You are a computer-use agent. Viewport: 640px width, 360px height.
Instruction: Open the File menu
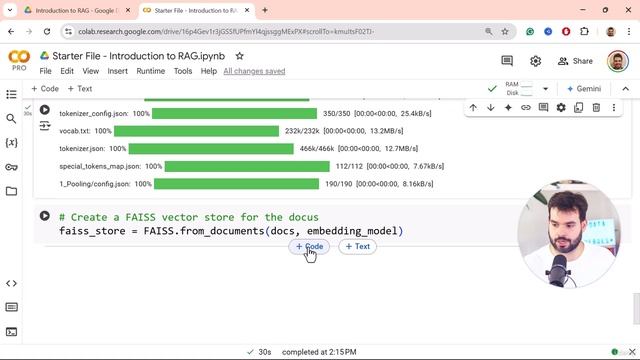point(45,71)
